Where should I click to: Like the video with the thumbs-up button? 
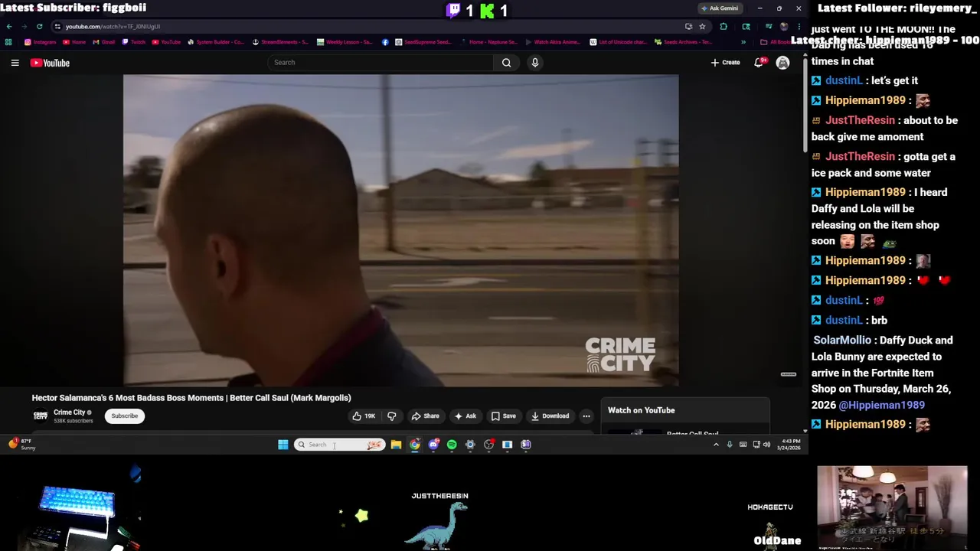364,416
